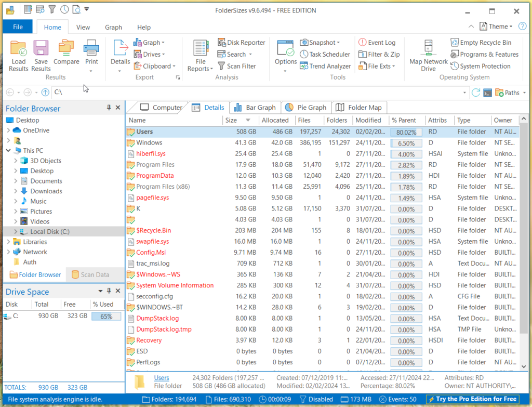532x407 pixels.
Task: Open the File Exts dropdown
Action: pyautogui.click(x=377, y=66)
